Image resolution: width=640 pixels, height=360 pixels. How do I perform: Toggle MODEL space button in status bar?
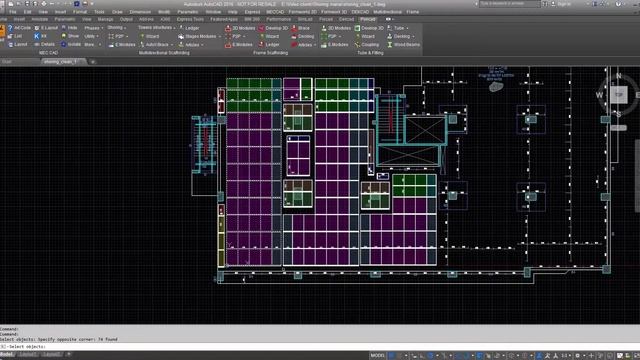click(377, 356)
